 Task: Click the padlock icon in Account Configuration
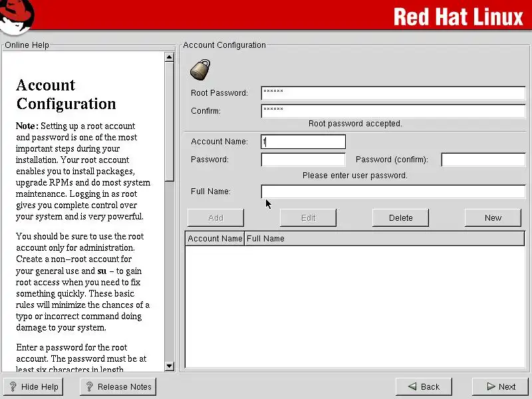[x=200, y=70]
